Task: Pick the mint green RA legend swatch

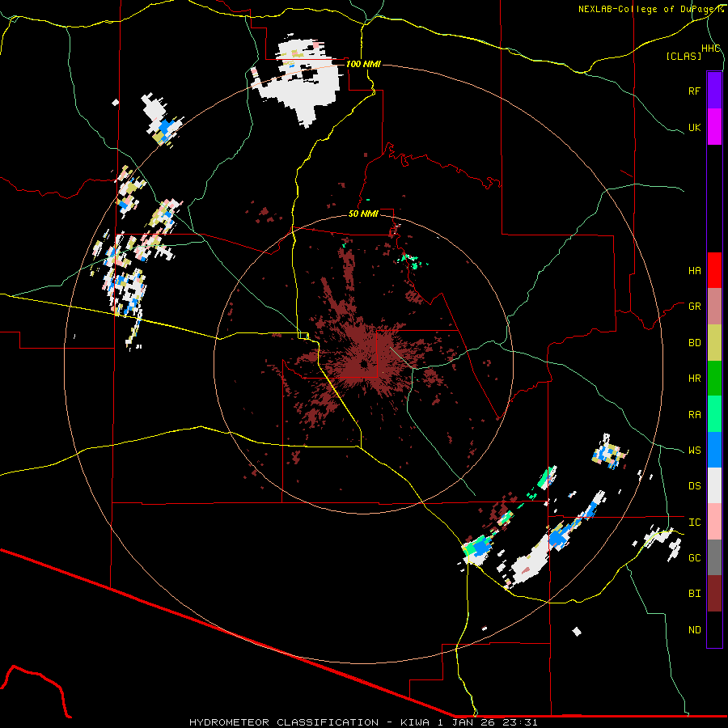Action: (x=714, y=413)
